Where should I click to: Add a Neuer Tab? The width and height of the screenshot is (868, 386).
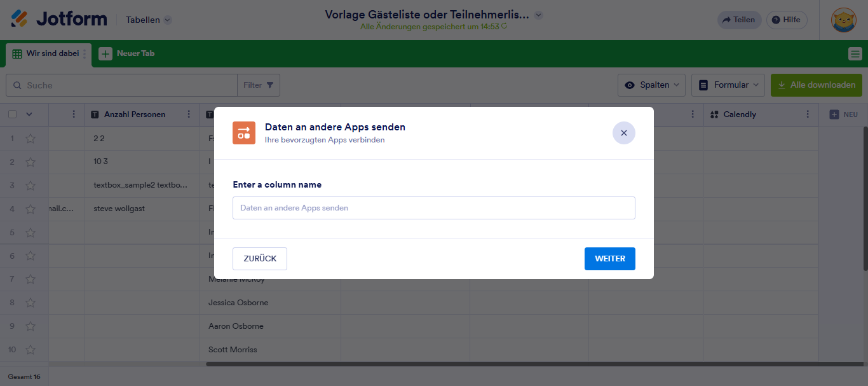coord(126,53)
